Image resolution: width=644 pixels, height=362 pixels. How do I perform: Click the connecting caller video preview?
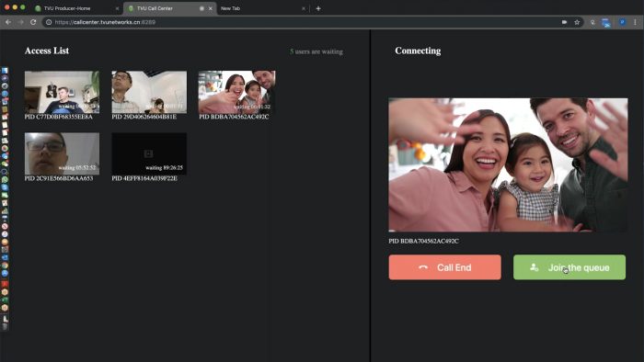(508, 164)
